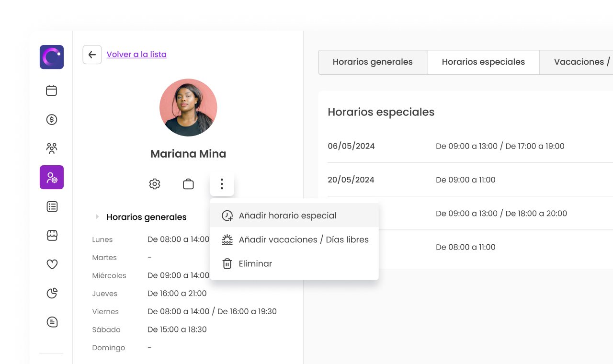Click the Miércoles day label
The width and height of the screenshot is (613, 364).
[x=109, y=275]
